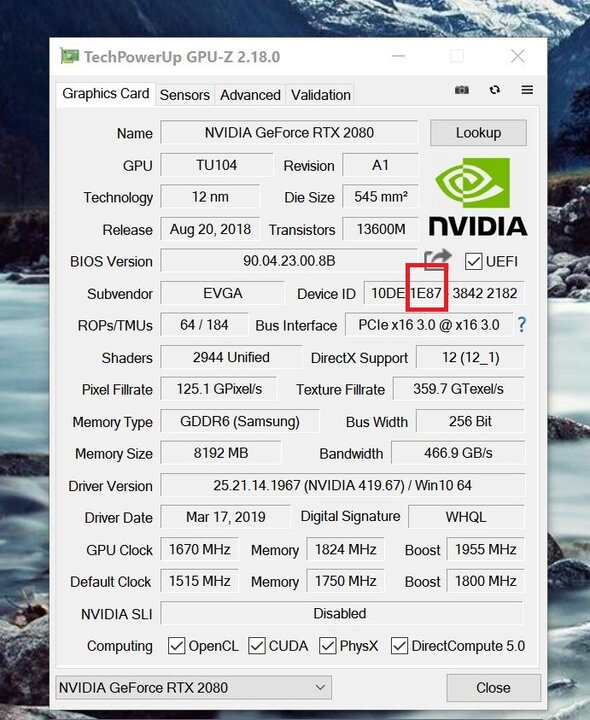Switch to the Validation tab

tap(320, 95)
